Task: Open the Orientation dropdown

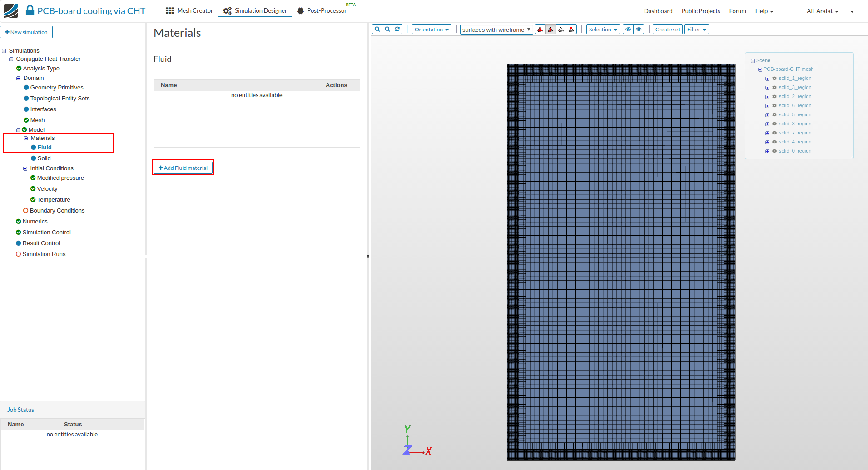Action: click(432, 30)
